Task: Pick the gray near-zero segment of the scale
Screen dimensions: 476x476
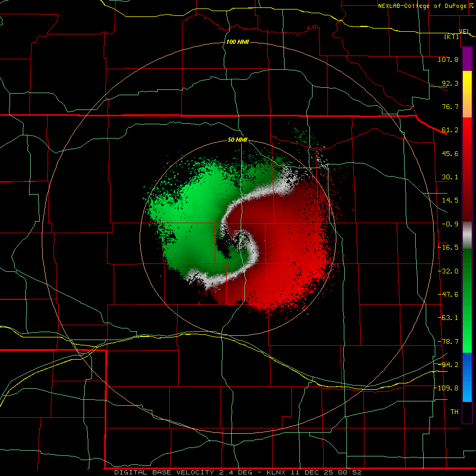Action: [467, 234]
